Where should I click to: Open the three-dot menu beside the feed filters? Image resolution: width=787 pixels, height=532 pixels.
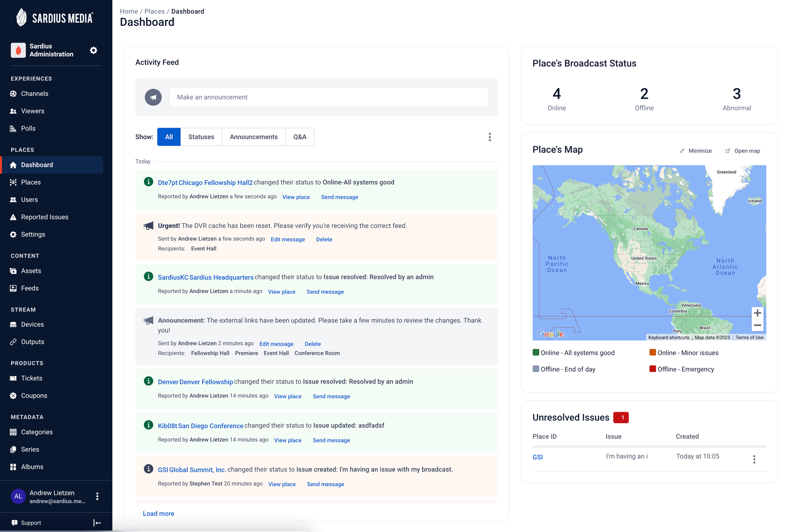tap(489, 137)
